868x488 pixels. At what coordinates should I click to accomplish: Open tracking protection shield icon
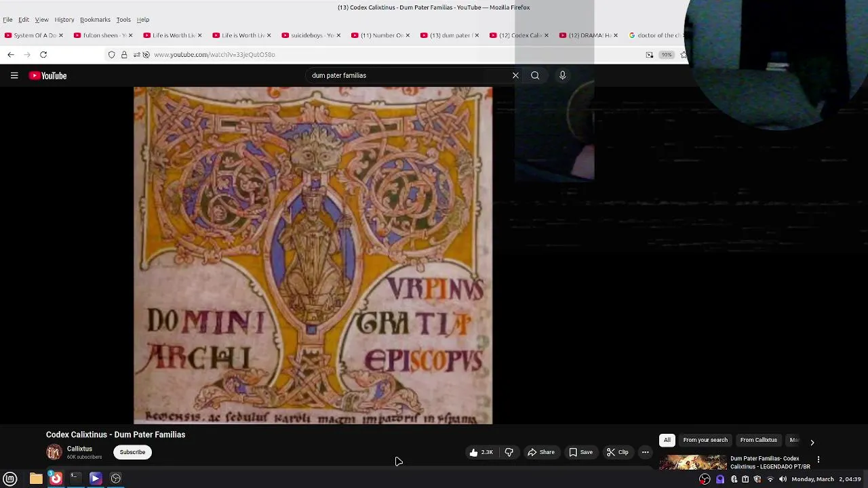[x=112, y=54]
